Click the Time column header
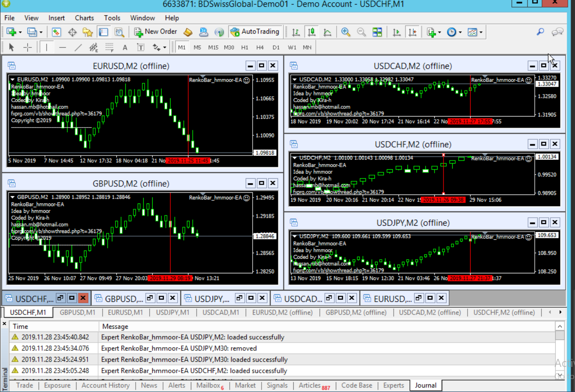Image resolution: width=575 pixels, height=392 pixels. pyautogui.click(x=54, y=327)
